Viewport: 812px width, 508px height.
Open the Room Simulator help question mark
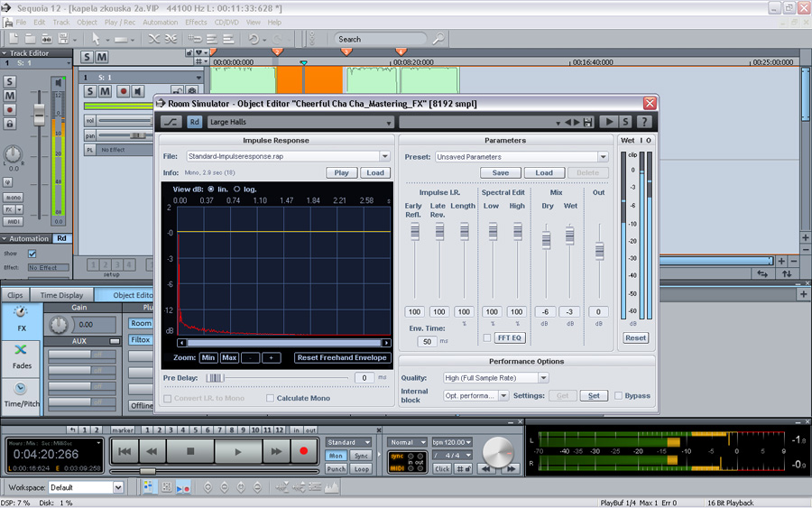(x=643, y=122)
